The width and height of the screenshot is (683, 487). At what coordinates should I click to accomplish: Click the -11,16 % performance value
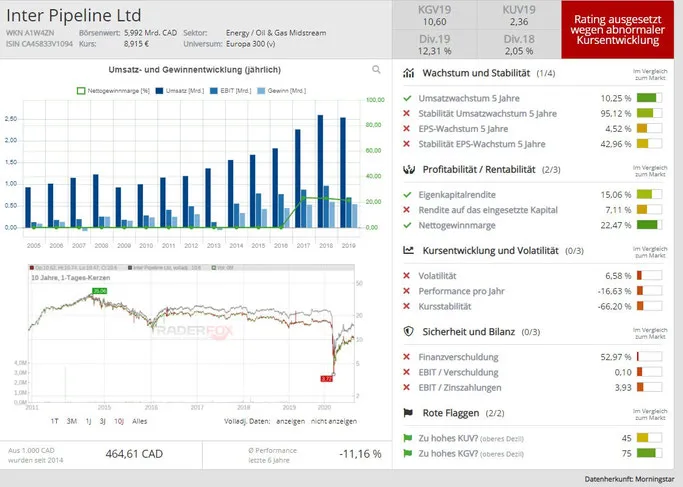click(360, 454)
